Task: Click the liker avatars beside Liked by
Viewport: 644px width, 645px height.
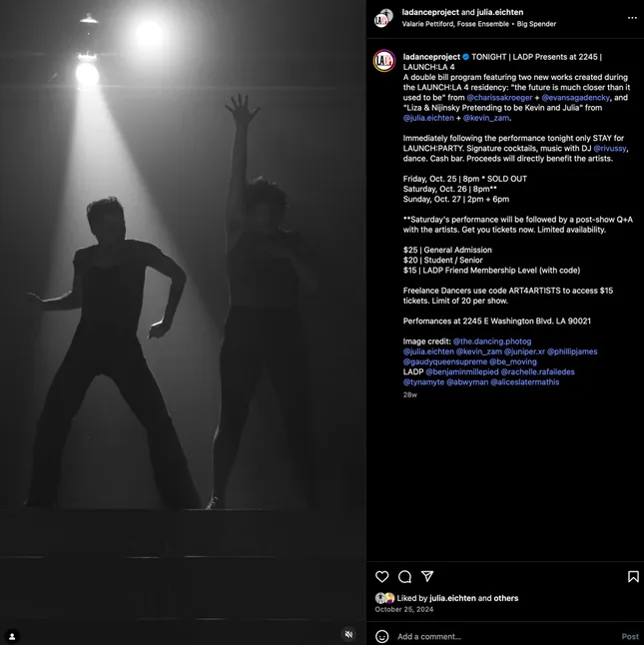Action: coord(385,598)
